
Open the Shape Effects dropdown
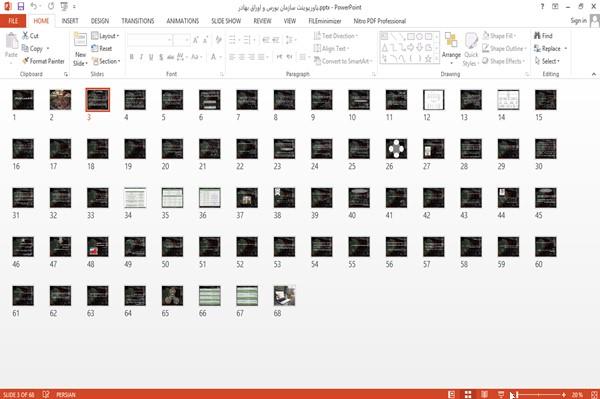pos(503,61)
